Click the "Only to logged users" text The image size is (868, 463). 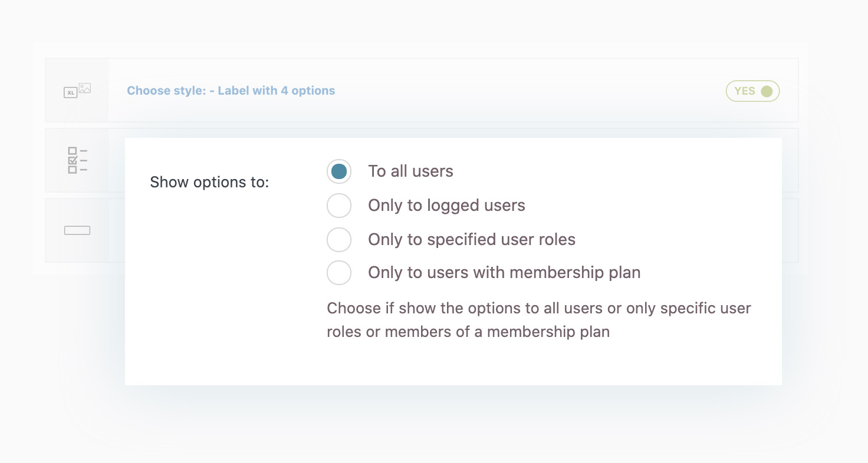446,206
